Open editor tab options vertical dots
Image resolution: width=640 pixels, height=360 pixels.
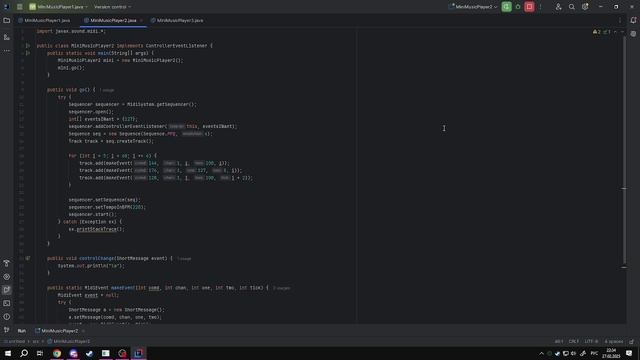(620, 20)
